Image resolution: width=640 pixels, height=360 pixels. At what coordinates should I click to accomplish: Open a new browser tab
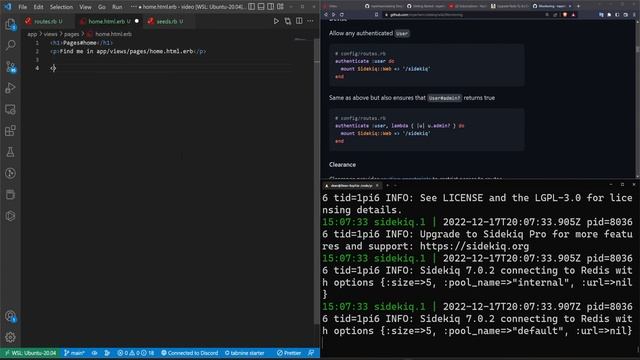point(578,6)
